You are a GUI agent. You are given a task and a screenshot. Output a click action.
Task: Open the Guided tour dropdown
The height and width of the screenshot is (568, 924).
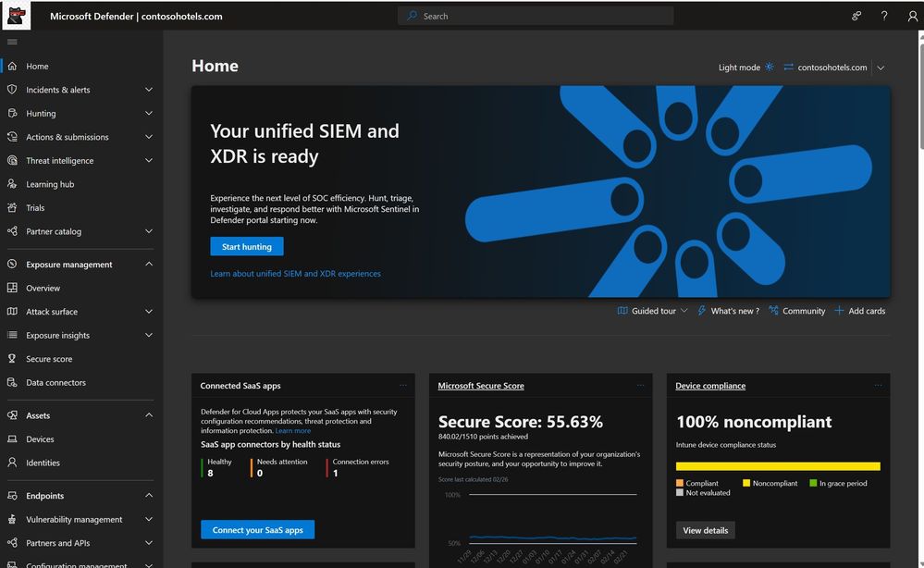pyautogui.click(x=652, y=311)
